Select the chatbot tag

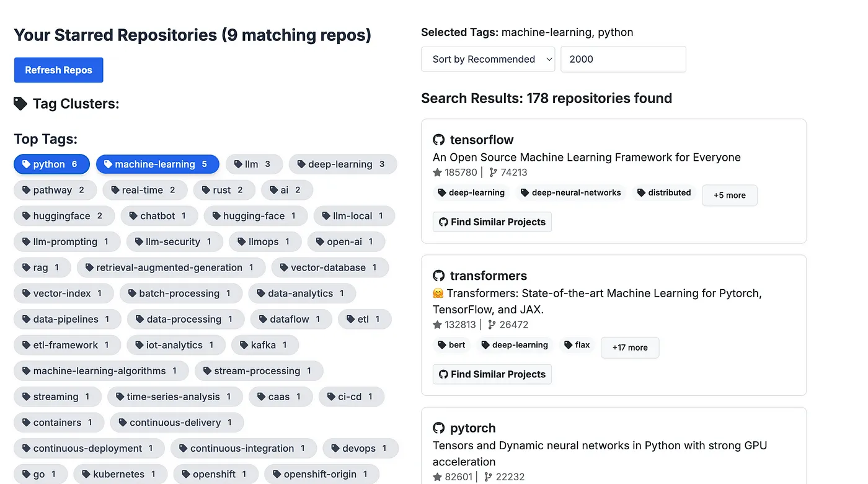(160, 216)
